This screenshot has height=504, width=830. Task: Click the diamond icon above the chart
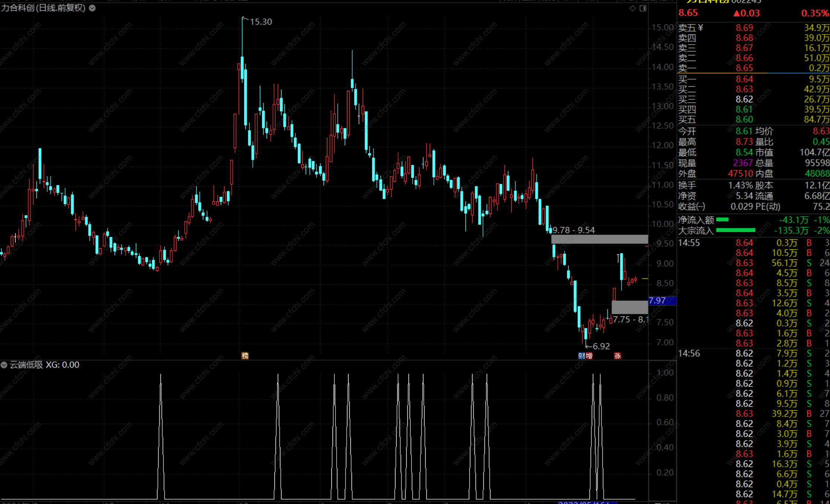click(632, 8)
